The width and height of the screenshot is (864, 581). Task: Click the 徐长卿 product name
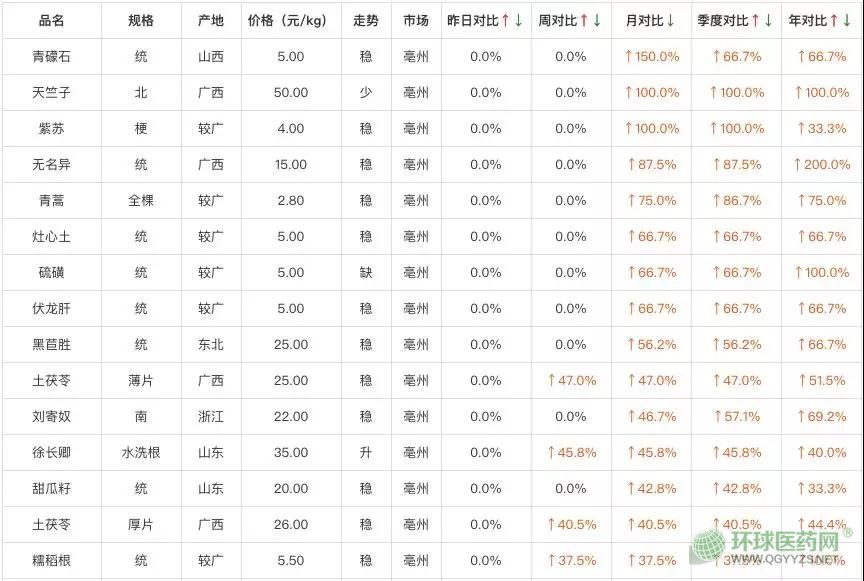pos(51,453)
